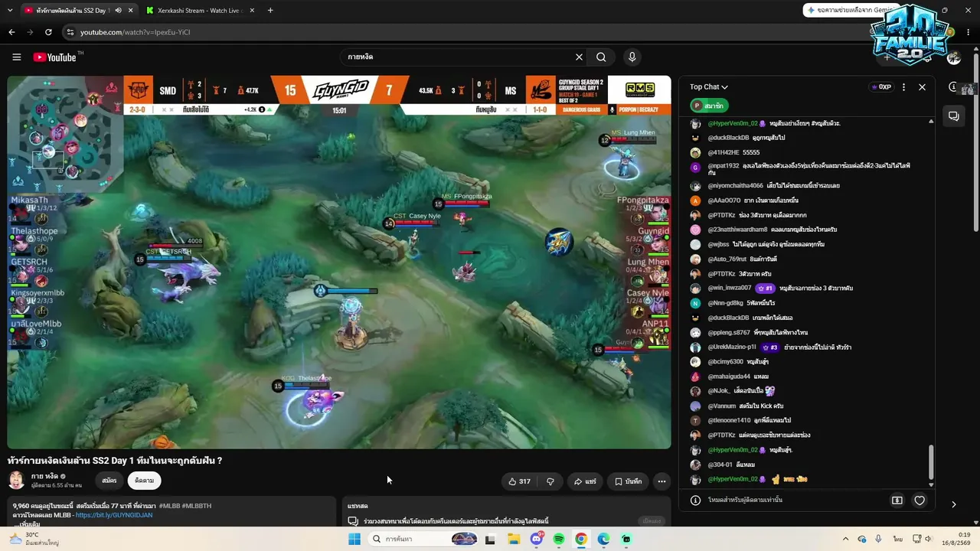
Task: Open the bit.ly/GUYNGIDJAN link
Action: 114,515
